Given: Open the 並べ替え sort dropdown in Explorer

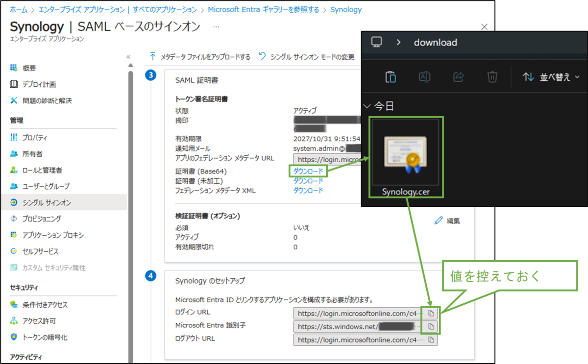Looking at the screenshot, I should click(551, 77).
